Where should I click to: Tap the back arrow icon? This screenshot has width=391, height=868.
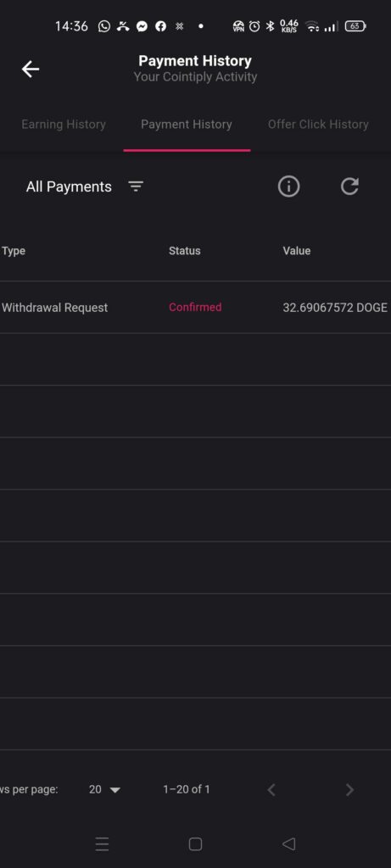[x=31, y=70]
